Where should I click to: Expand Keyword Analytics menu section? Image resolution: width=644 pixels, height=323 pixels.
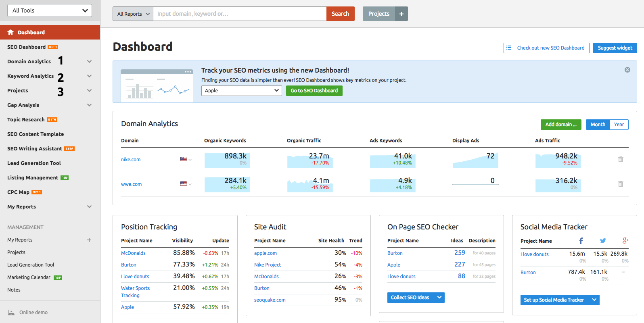click(x=90, y=76)
